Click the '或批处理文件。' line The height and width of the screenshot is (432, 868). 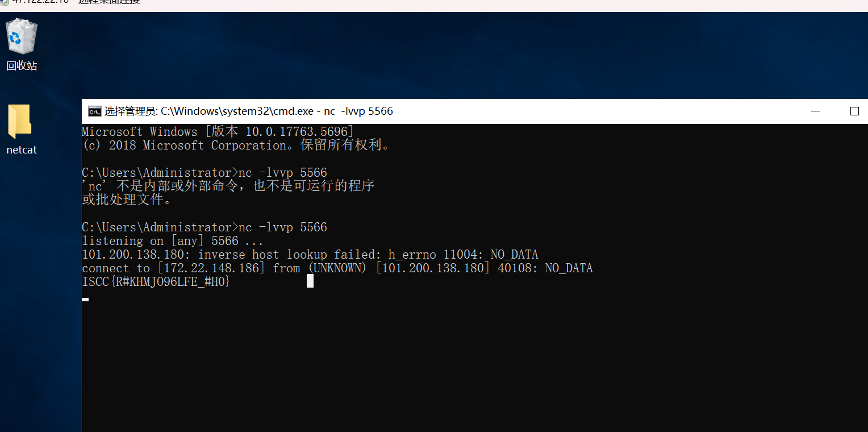click(127, 200)
